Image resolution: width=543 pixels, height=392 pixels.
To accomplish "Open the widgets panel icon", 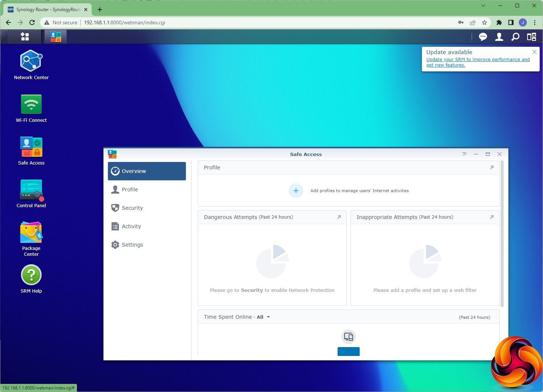I will point(532,37).
